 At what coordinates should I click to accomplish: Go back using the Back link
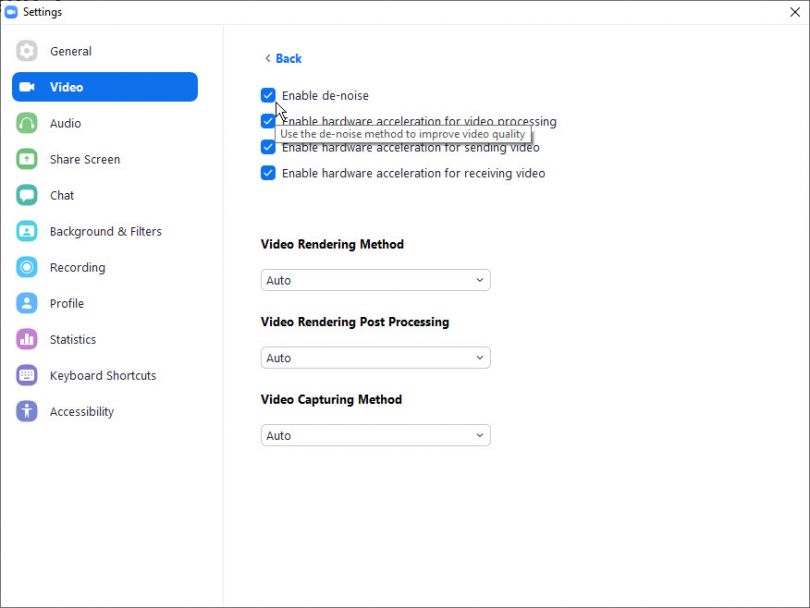pos(282,58)
